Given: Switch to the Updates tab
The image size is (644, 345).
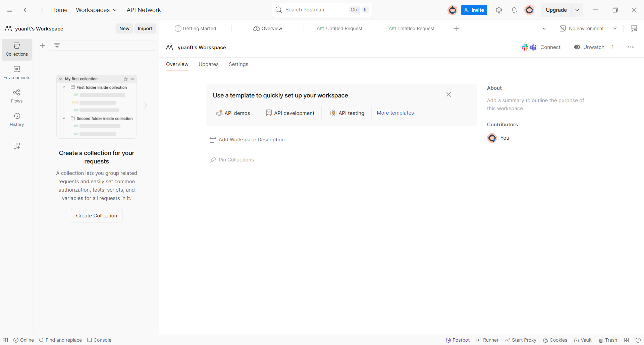Looking at the screenshot, I should click(209, 64).
